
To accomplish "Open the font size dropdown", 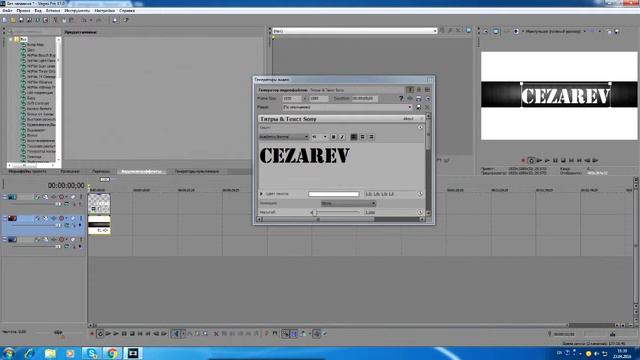I will pos(325,137).
